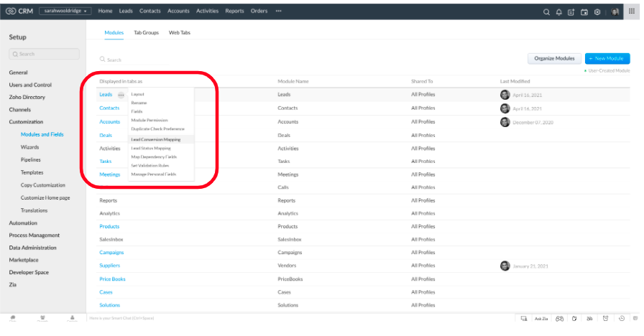This screenshot has height=336, width=644.
Task: Open Copy Customization in sidebar
Action: click(x=43, y=185)
